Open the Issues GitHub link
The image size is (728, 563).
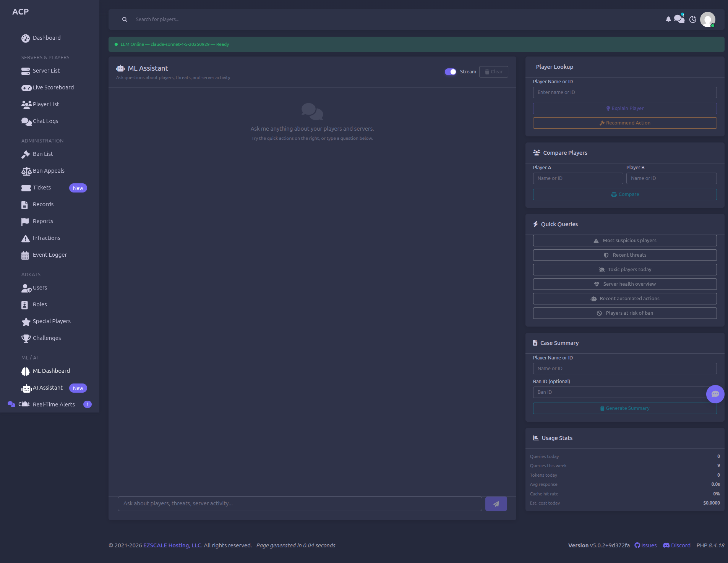click(645, 545)
